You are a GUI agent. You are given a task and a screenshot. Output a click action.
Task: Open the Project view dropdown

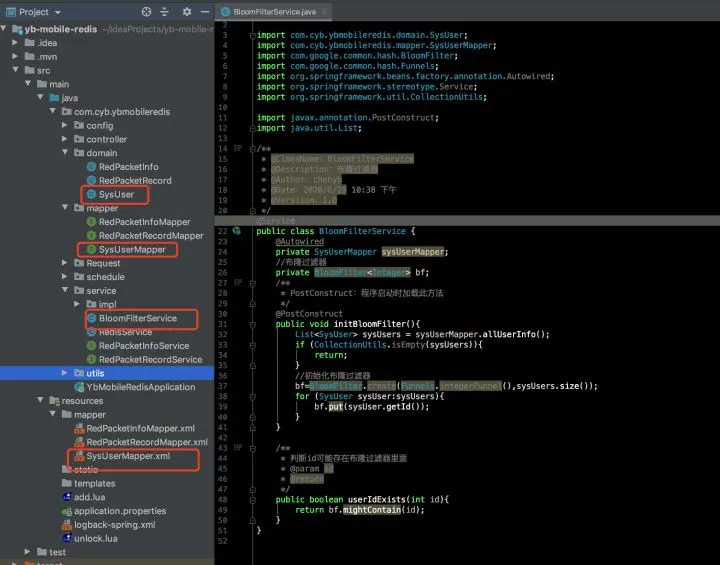(57, 12)
